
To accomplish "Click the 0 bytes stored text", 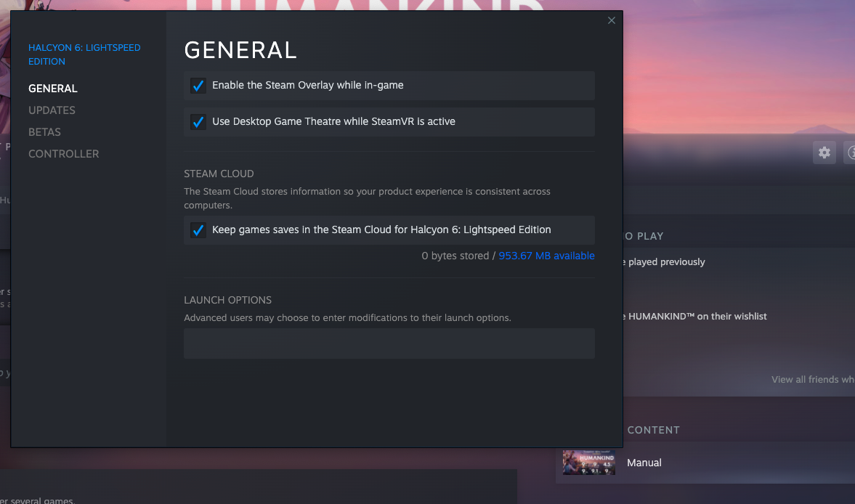I will [x=455, y=256].
